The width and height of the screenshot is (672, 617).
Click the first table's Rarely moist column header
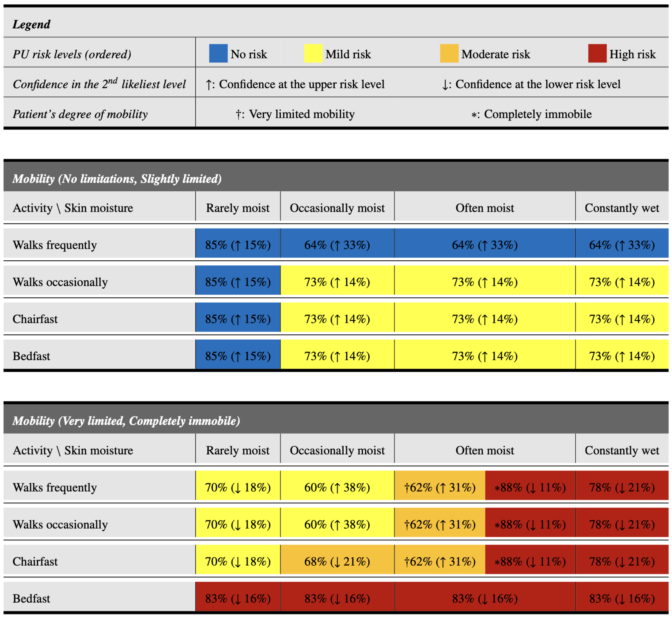[237, 208]
